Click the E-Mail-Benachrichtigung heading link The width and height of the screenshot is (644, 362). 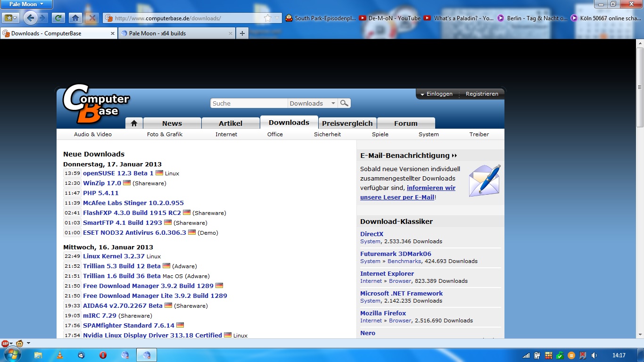[x=409, y=156]
